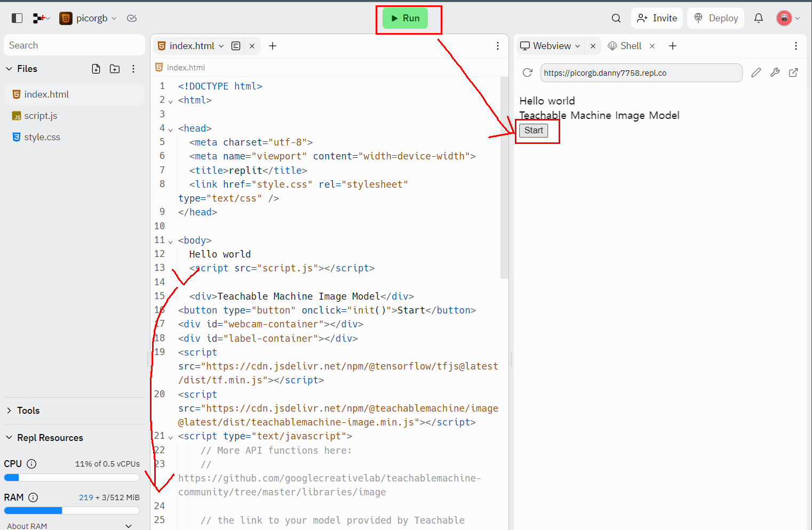
Task: Add a new editor tab
Action: tap(273, 46)
